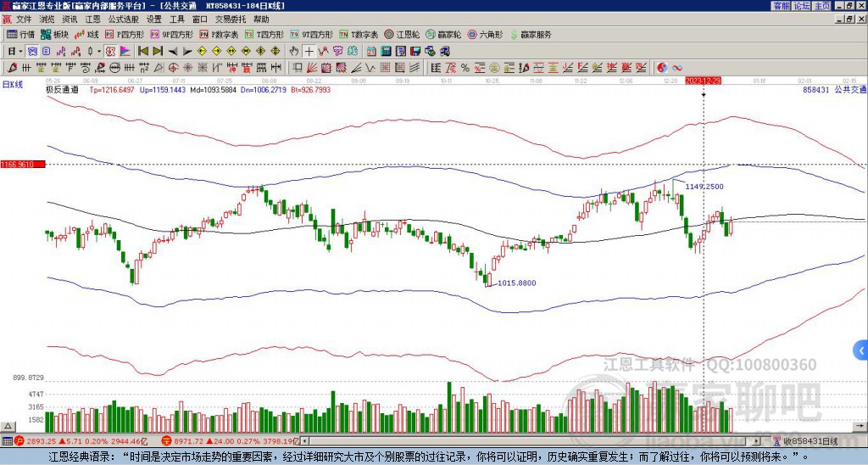Viewport: 868px width, 465px height.
Task: Click the horizontal scrollbar at bottom
Action: click(x=531, y=441)
